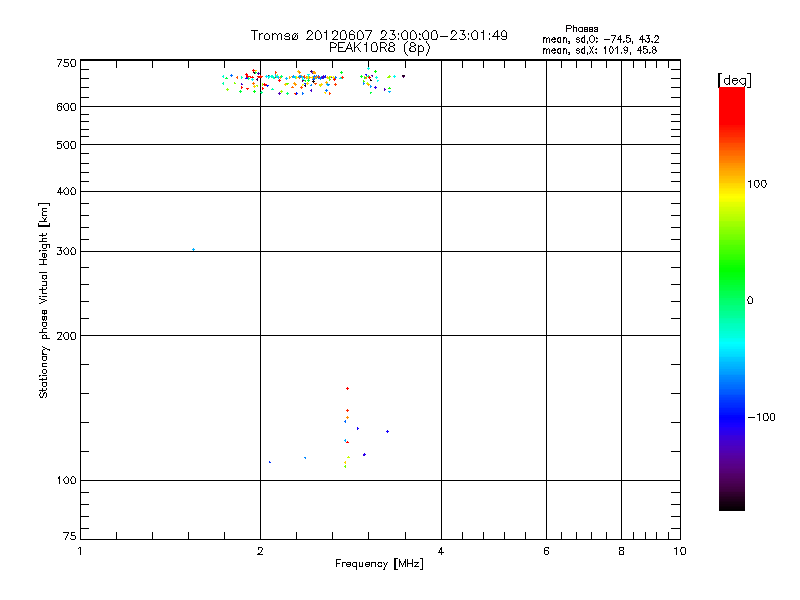Click the x-axis tick label "6"
The height and width of the screenshot is (600, 800).
pyautogui.click(x=546, y=551)
